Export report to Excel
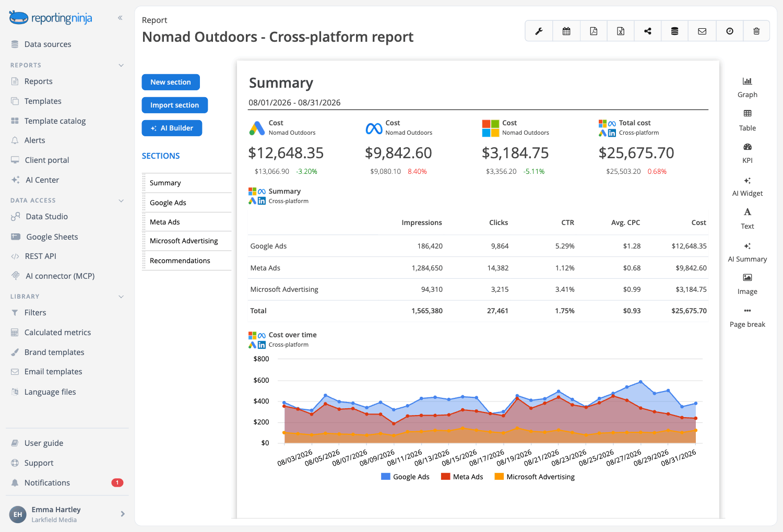This screenshot has width=783, height=532. pyautogui.click(x=621, y=31)
